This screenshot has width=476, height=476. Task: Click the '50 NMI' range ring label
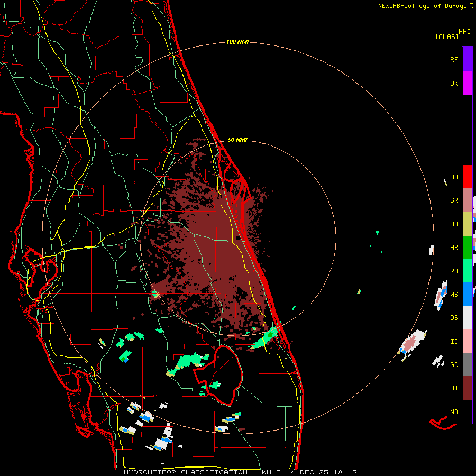click(x=237, y=140)
